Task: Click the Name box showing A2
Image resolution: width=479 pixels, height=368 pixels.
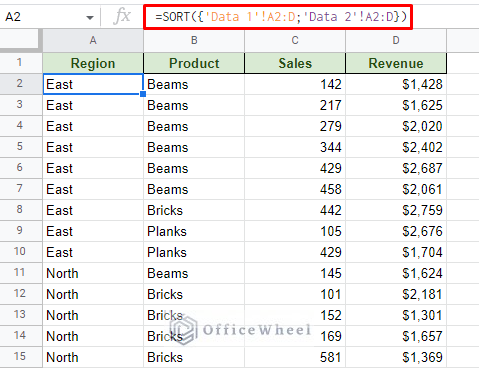Action: (x=50, y=17)
